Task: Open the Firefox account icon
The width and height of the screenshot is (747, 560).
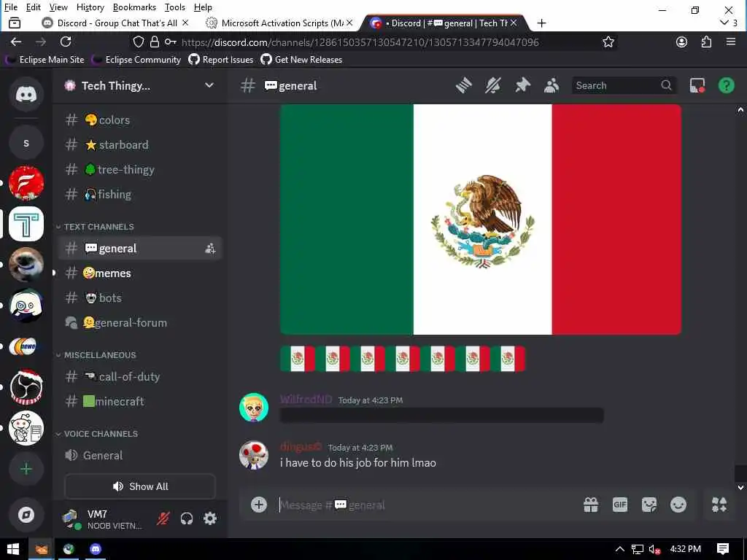Action: tap(682, 42)
